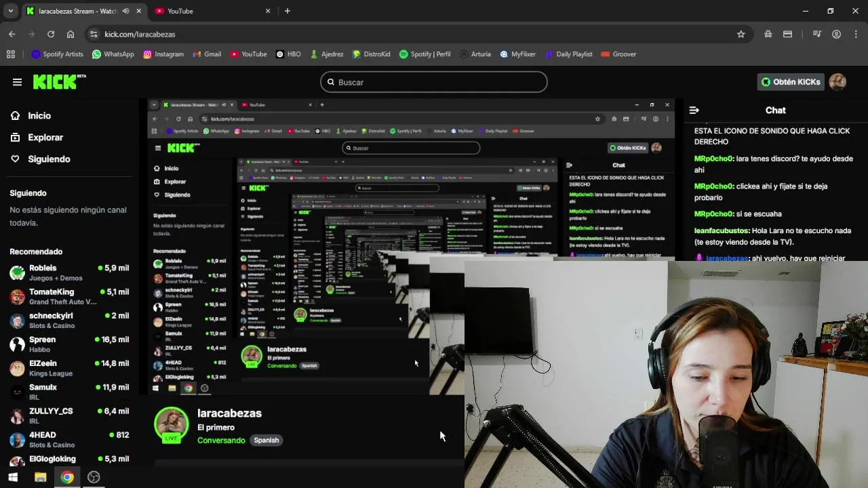Open the Windows Start menu
Image resolution: width=868 pixels, height=488 pixels.
[x=13, y=477]
